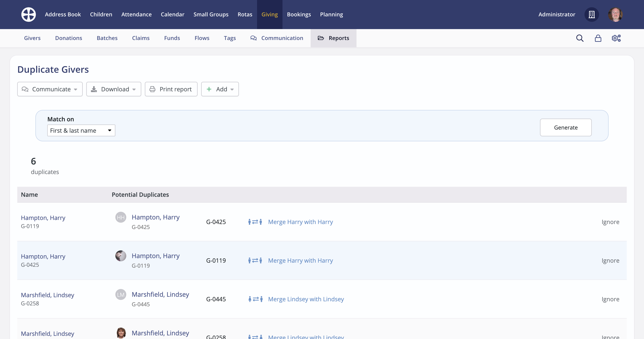Click merge icon in Marshfield G-0445 row

[x=255, y=299]
